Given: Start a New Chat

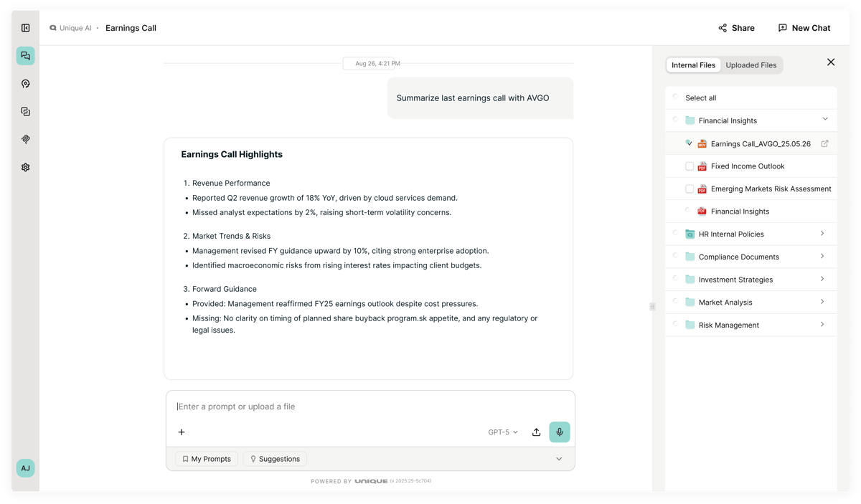Looking at the screenshot, I should (x=804, y=28).
